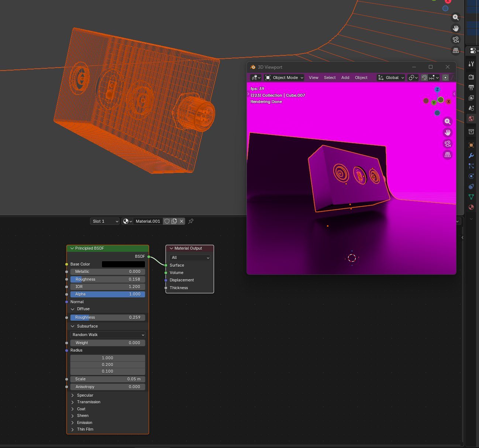Screen dimensions: 479x448
Task: Collapse the Subsurface section
Action: point(73,326)
